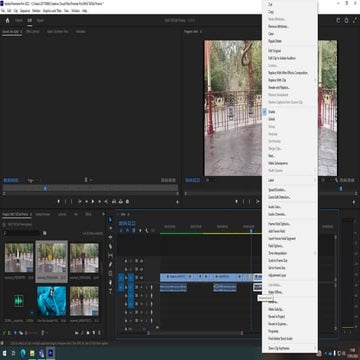
Task: Open the Sequence menu in menu bar
Action: point(25,11)
